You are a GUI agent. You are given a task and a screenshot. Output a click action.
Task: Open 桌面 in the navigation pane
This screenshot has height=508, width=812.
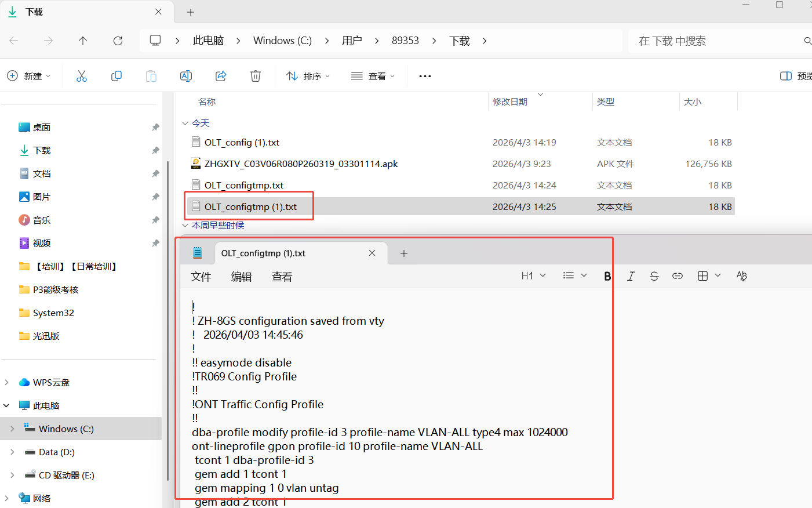(x=42, y=127)
